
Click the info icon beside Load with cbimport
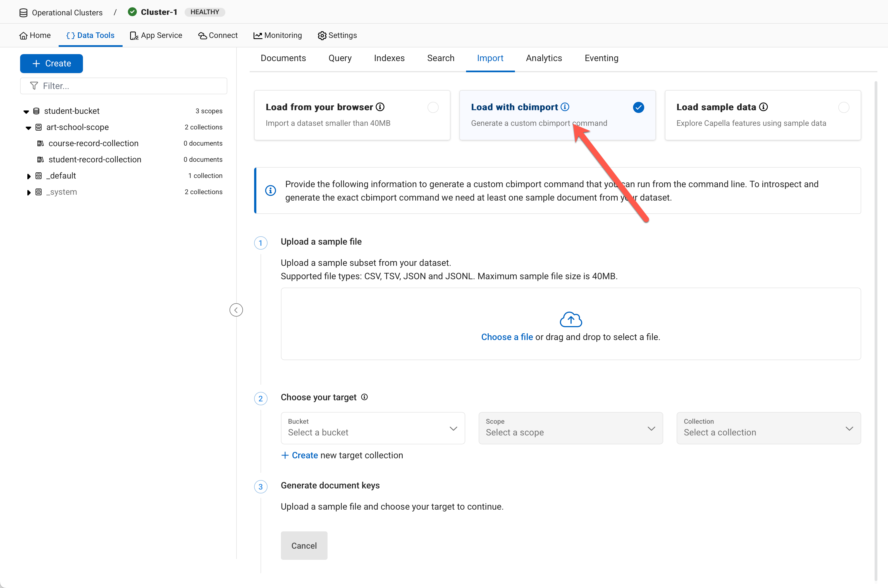coord(564,107)
